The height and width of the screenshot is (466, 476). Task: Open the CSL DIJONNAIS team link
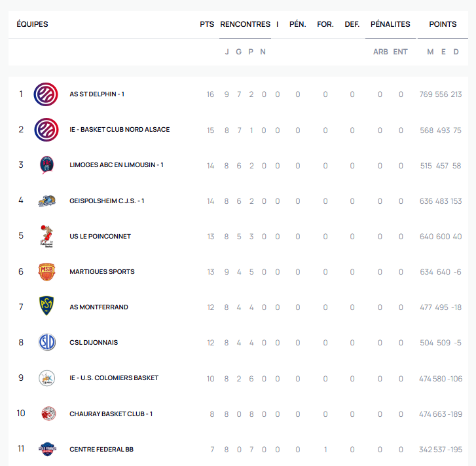pos(94,343)
